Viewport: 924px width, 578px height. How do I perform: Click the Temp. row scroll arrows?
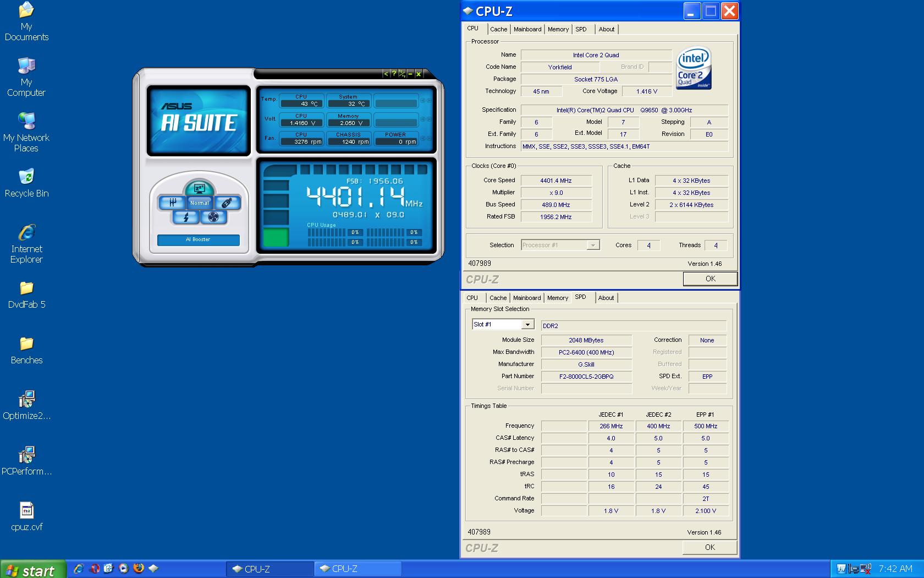tap(426, 101)
